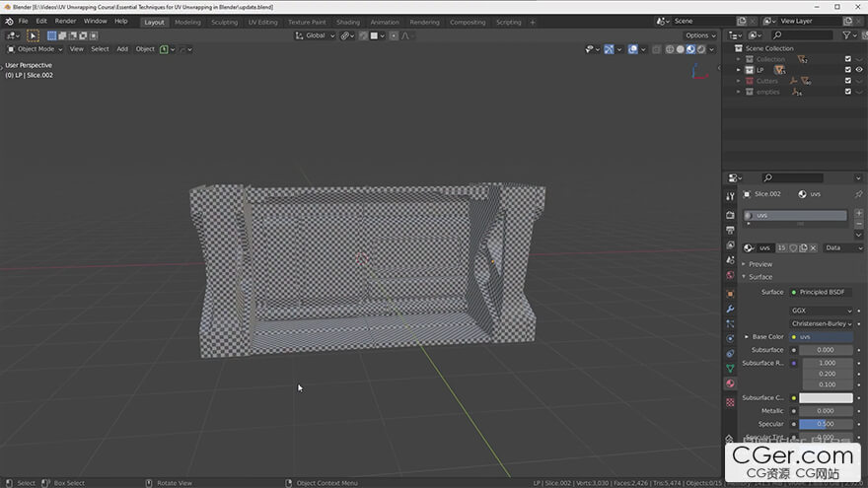
Task: Toggle X-ray view icon
Action: pyautogui.click(x=657, y=49)
